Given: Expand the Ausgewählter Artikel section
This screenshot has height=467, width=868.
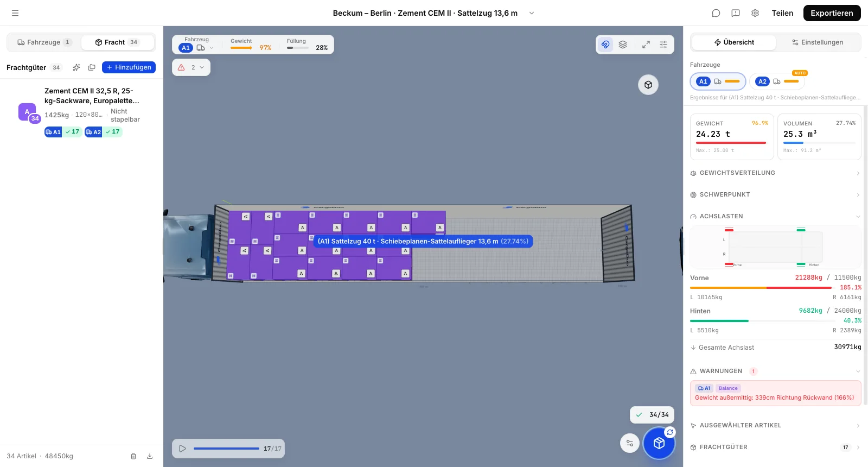Looking at the screenshot, I should click(775, 426).
